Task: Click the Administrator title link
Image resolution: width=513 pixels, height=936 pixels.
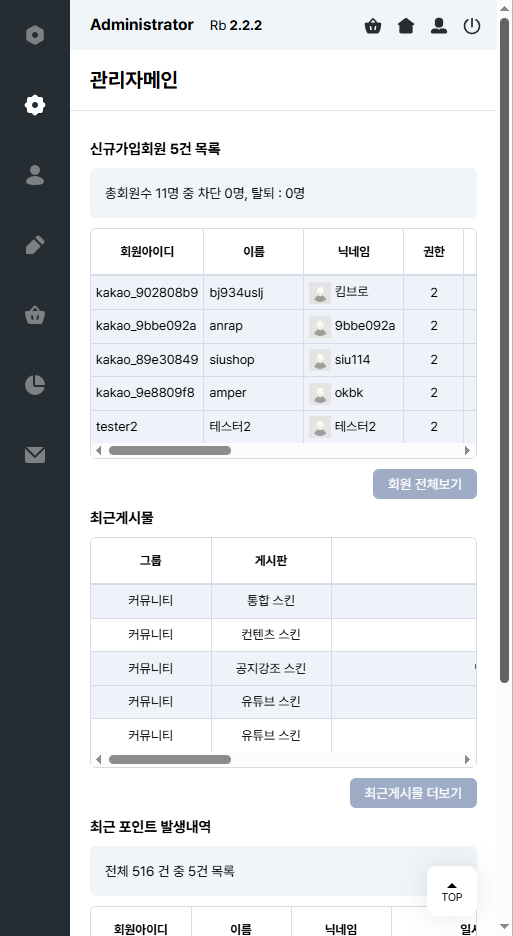Action: [x=142, y=25]
